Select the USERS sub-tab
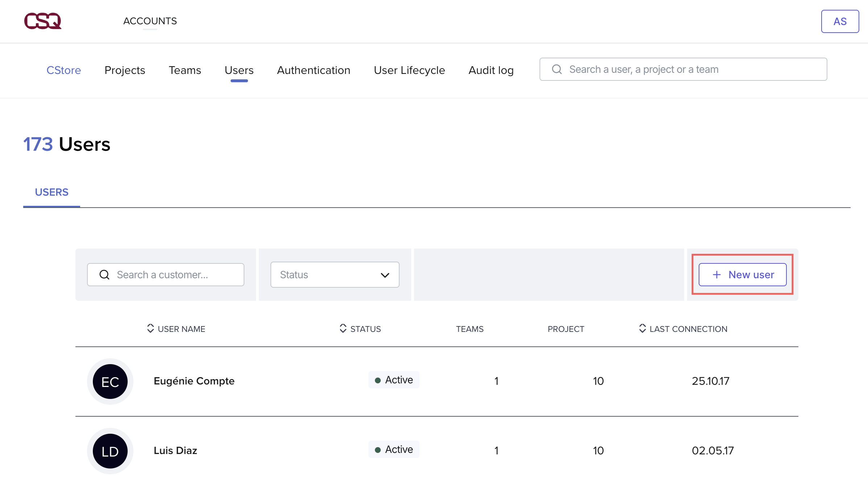868x479 pixels. (x=51, y=192)
